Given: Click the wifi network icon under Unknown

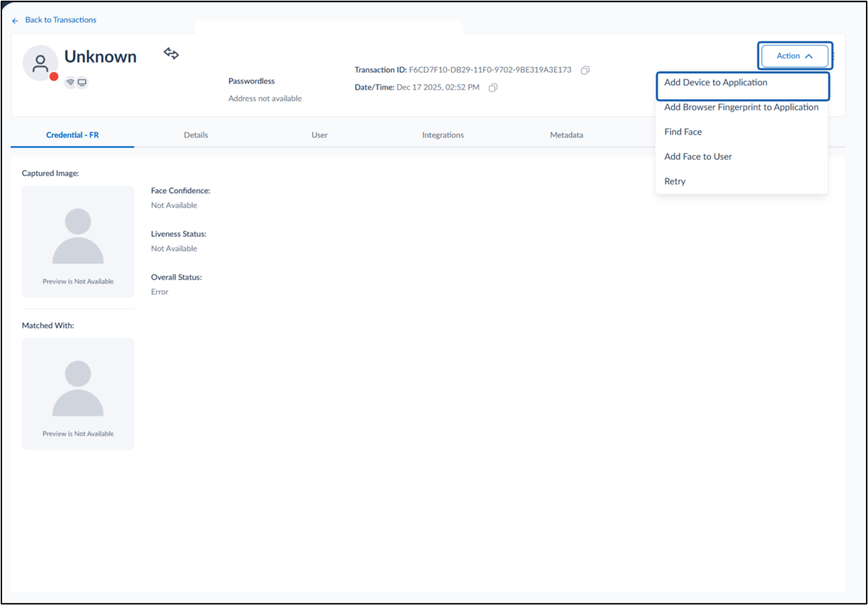Looking at the screenshot, I should pos(70,82).
